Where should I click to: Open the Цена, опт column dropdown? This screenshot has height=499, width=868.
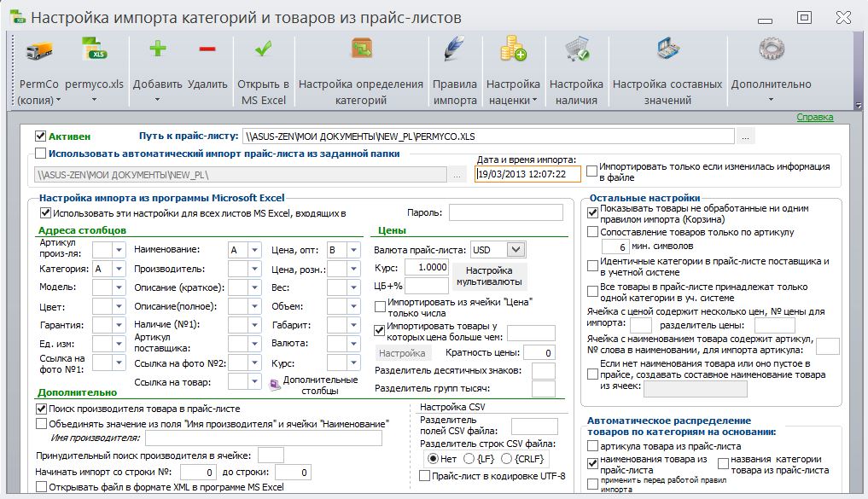pyautogui.click(x=353, y=250)
